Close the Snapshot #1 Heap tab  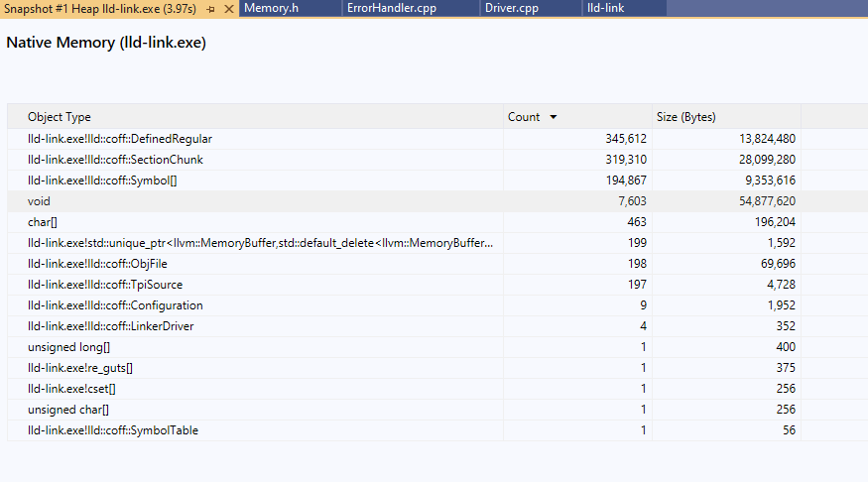[x=228, y=9]
